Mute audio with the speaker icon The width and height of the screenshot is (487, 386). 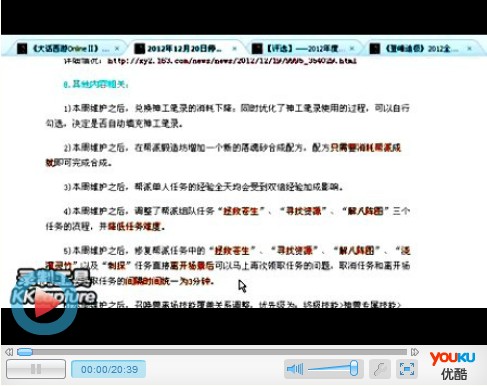click(x=295, y=369)
